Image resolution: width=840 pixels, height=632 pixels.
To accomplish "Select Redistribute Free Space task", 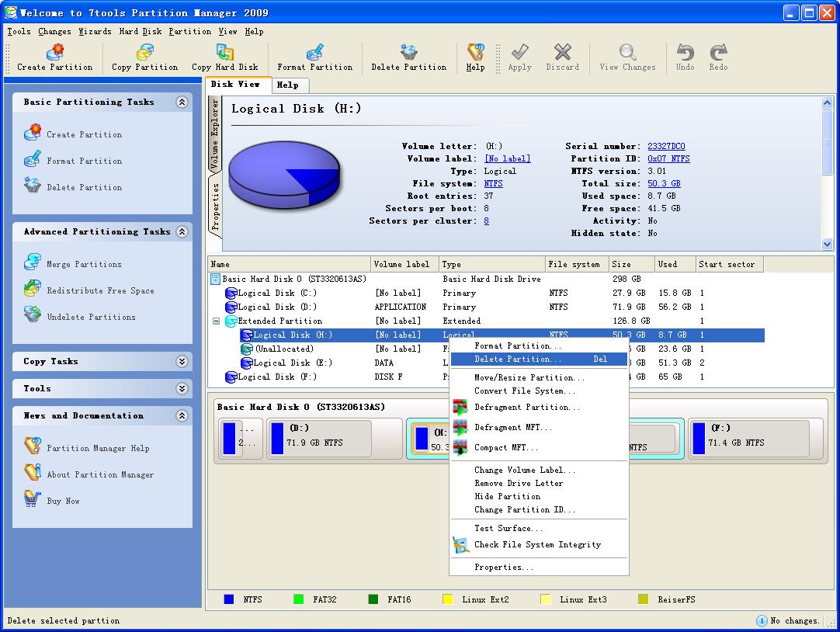I will (x=100, y=290).
